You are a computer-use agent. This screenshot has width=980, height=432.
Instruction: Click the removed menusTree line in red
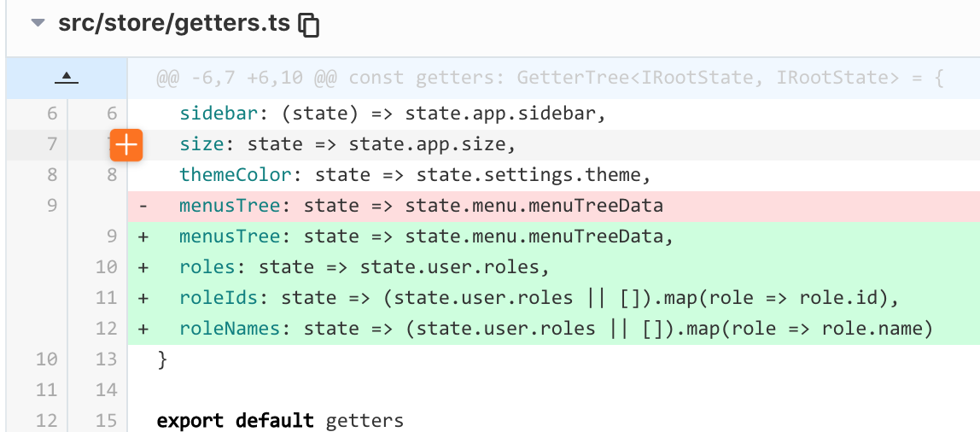tap(421, 206)
